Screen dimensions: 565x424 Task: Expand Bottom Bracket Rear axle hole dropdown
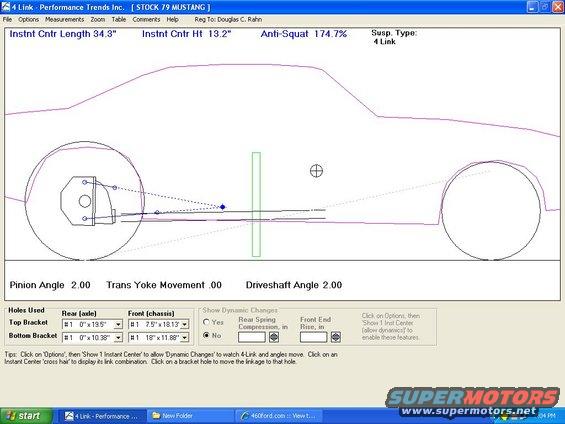[118, 338]
